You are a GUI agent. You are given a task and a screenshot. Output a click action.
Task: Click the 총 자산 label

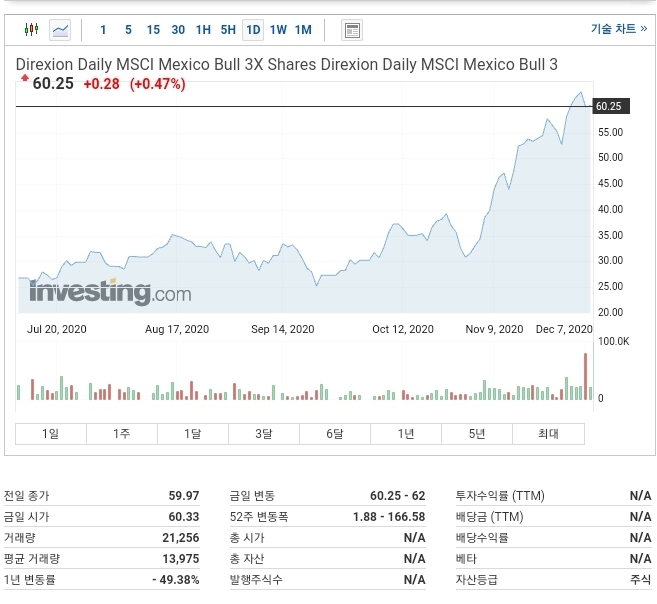pos(247,558)
